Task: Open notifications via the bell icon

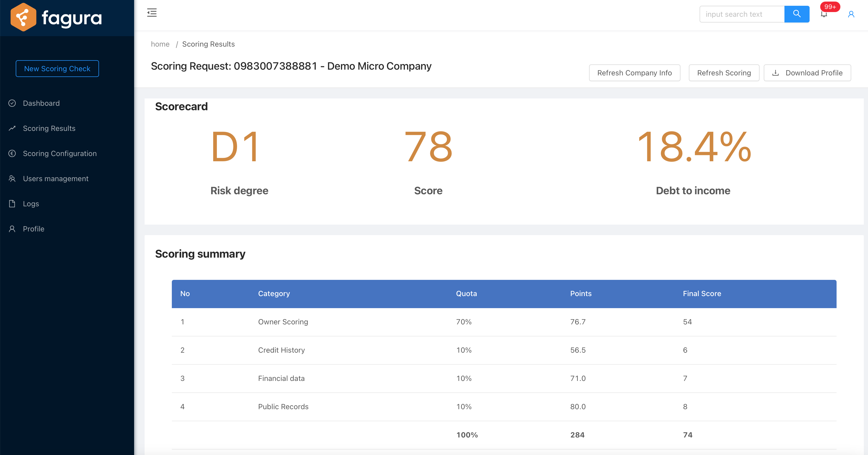Action: tap(824, 14)
